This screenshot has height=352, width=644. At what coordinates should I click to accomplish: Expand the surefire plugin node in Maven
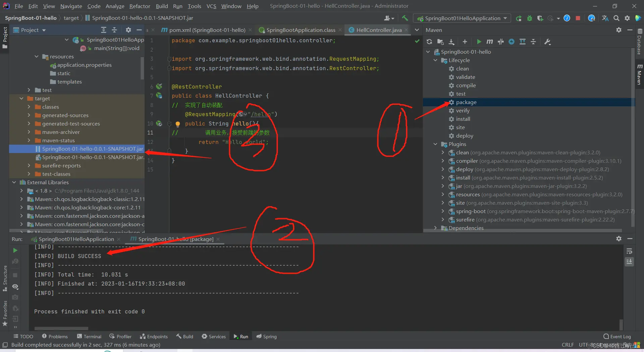click(443, 220)
